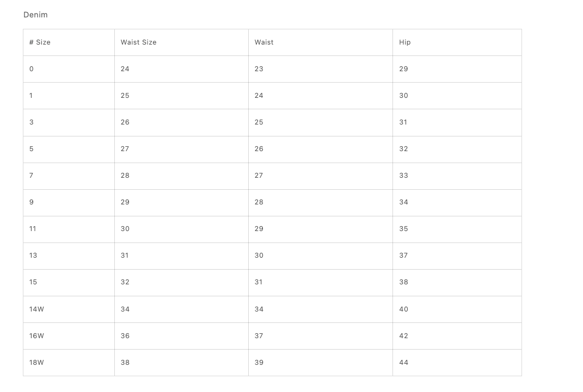Select size 15 in the # Size column

click(x=33, y=282)
